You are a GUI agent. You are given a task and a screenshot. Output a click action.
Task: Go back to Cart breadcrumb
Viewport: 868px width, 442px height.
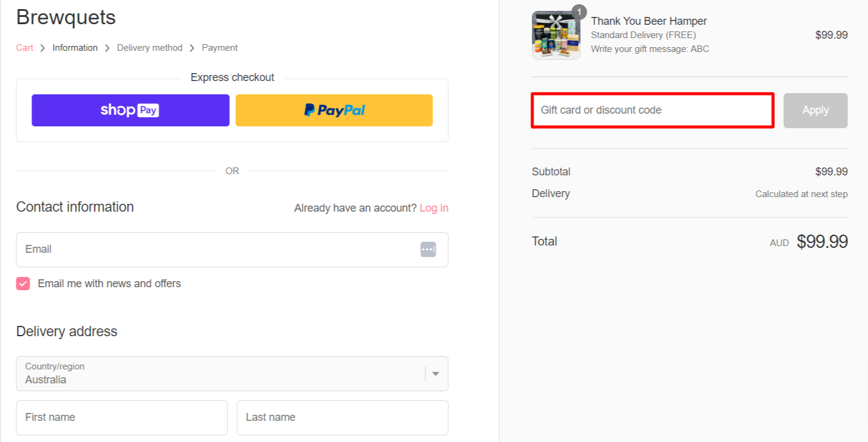coord(25,48)
